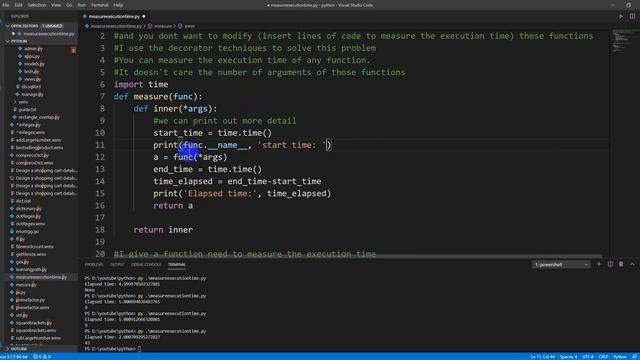Open tests.py in the explorer
This screenshot has width=640, height=360.
coord(31,71)
